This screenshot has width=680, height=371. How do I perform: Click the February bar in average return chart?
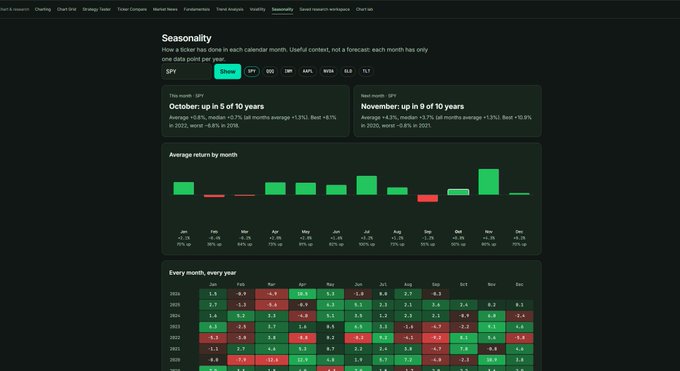click(x=214, y=196)
